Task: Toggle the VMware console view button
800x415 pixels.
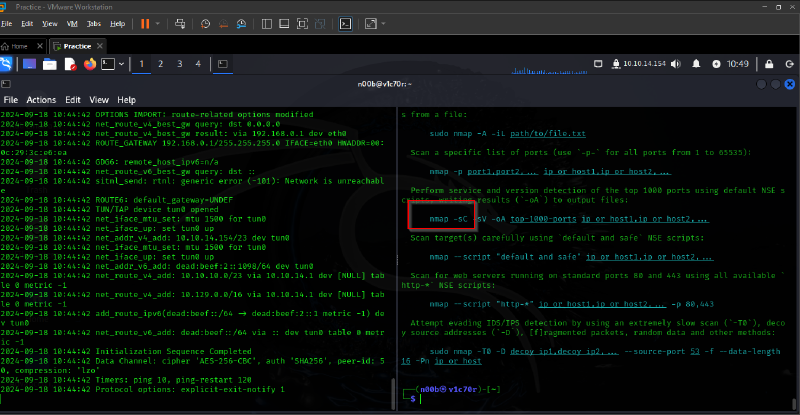Action: coord(346,23)
